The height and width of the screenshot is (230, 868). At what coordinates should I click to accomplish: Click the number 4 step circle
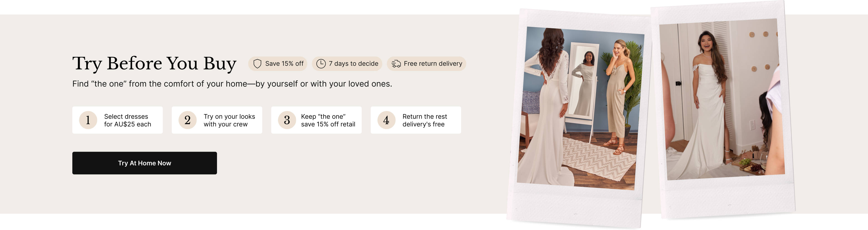[386, 120]
